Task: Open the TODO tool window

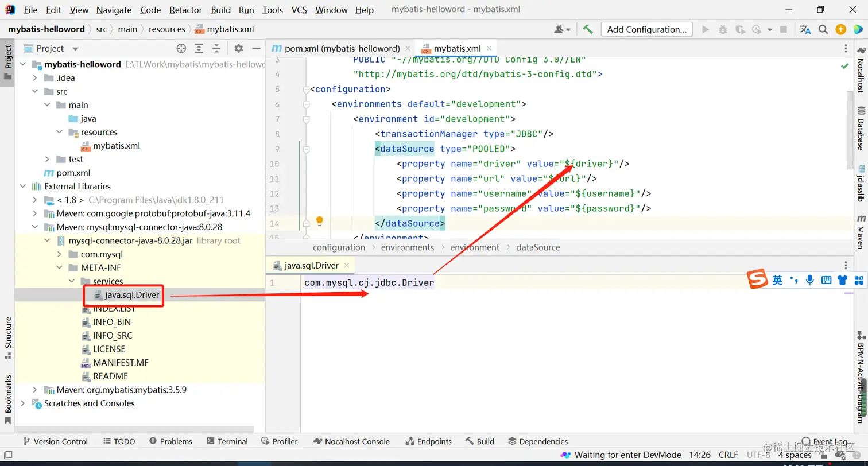Action: pos(119,441)
